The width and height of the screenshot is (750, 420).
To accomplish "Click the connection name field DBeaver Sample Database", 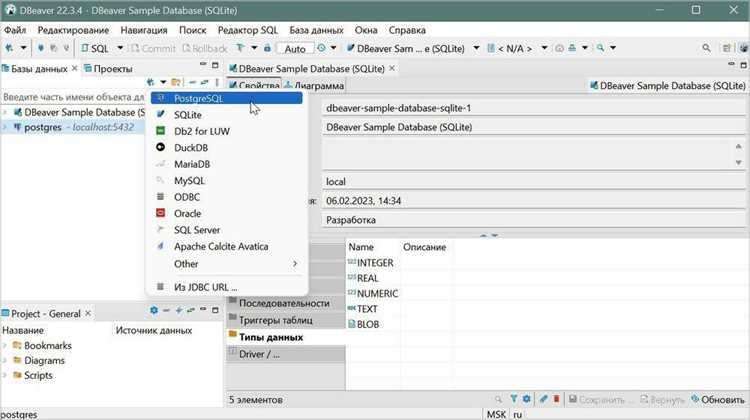I will click(x=534, y=127).
